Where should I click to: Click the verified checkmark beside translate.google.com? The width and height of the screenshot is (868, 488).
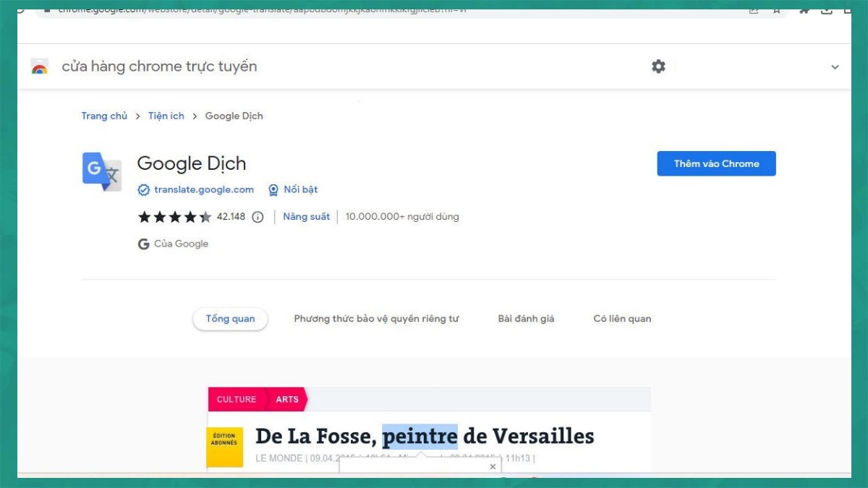(x=143, y=189)
